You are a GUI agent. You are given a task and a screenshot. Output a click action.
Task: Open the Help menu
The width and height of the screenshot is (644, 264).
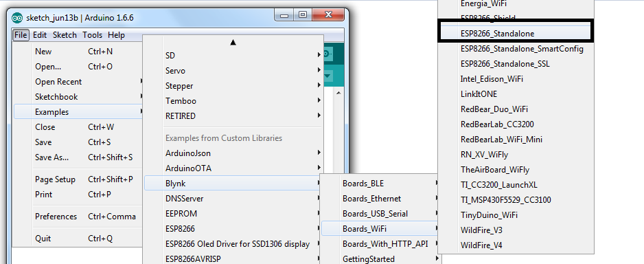tap(116, 35)
